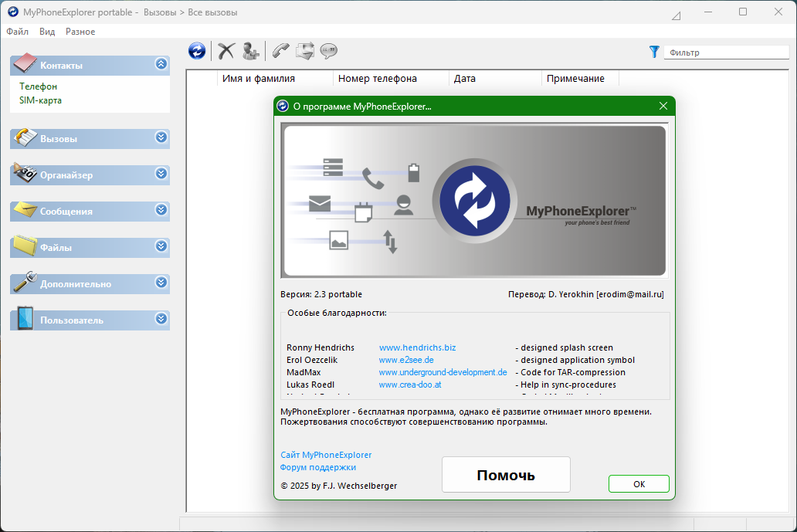Open the Файл menu

pyautogui.click(x=17, y=32)
